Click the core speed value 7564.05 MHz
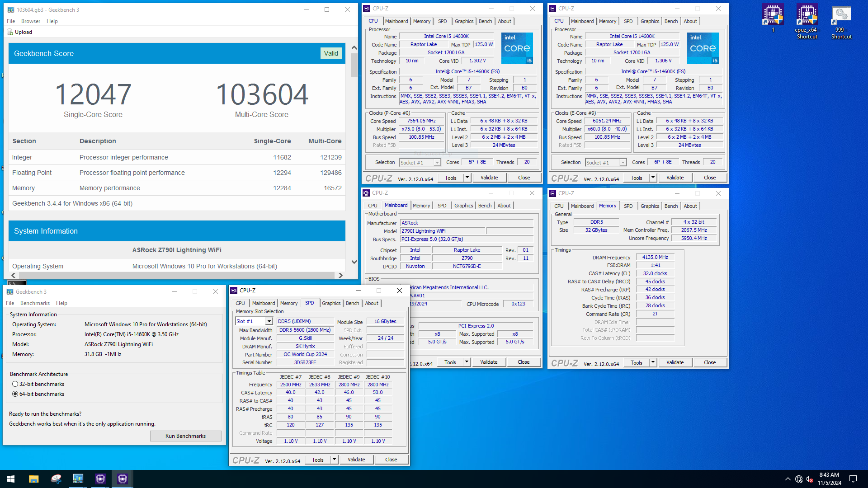868x488 pixels. pos(421,121)
